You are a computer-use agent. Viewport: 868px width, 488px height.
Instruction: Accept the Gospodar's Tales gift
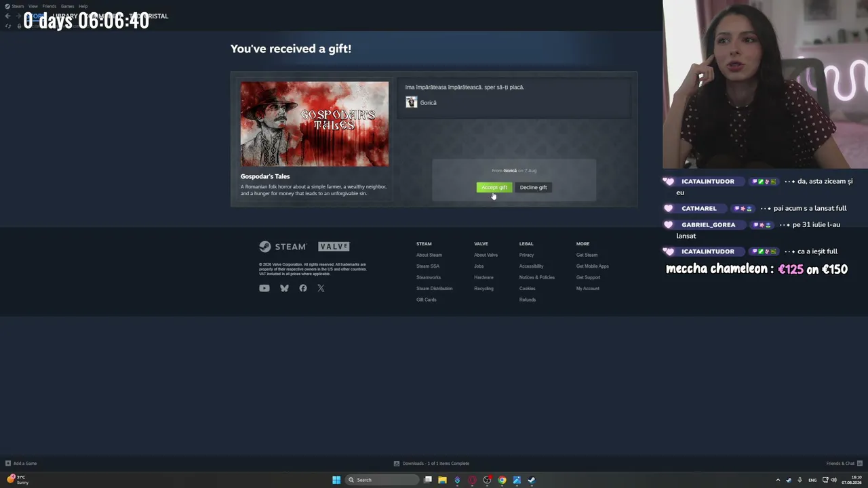(494, 187)
